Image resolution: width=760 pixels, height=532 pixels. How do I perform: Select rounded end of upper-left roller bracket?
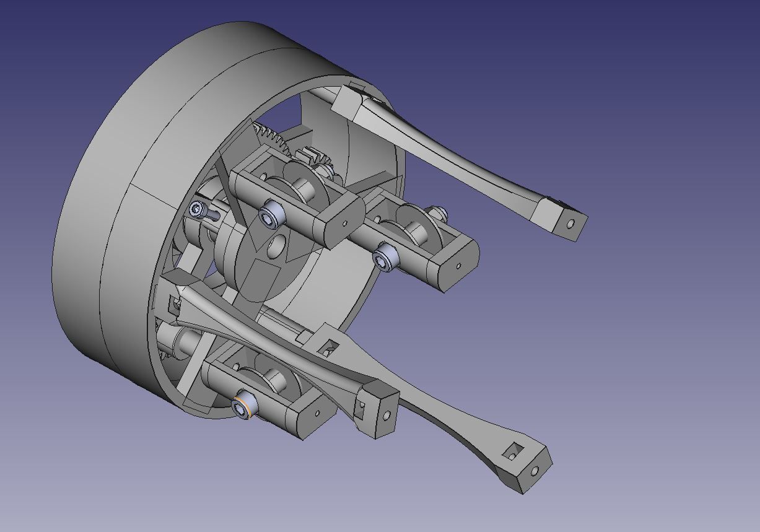click(341, 220)
